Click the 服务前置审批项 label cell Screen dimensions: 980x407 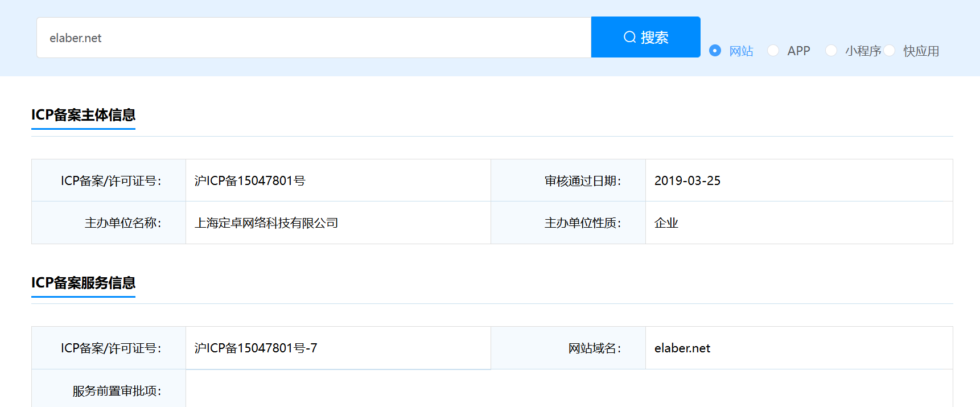pyautogui.click(x=117, y=391)
